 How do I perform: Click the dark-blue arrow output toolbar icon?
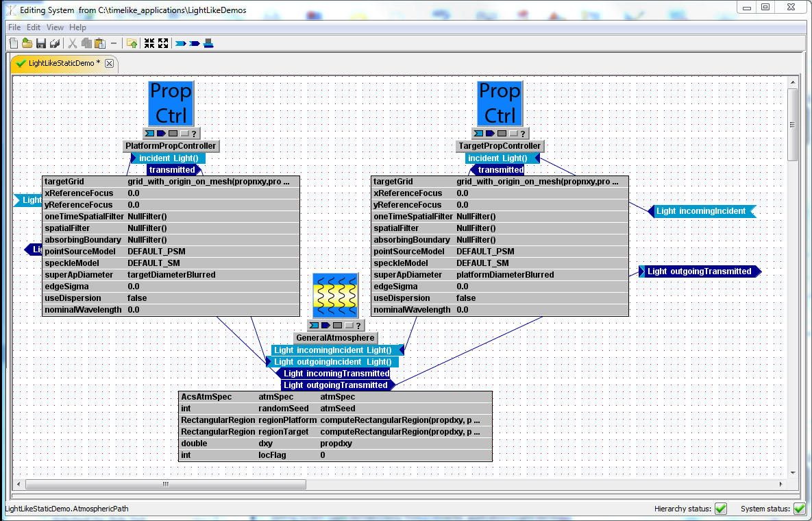(x=195, y=43)
